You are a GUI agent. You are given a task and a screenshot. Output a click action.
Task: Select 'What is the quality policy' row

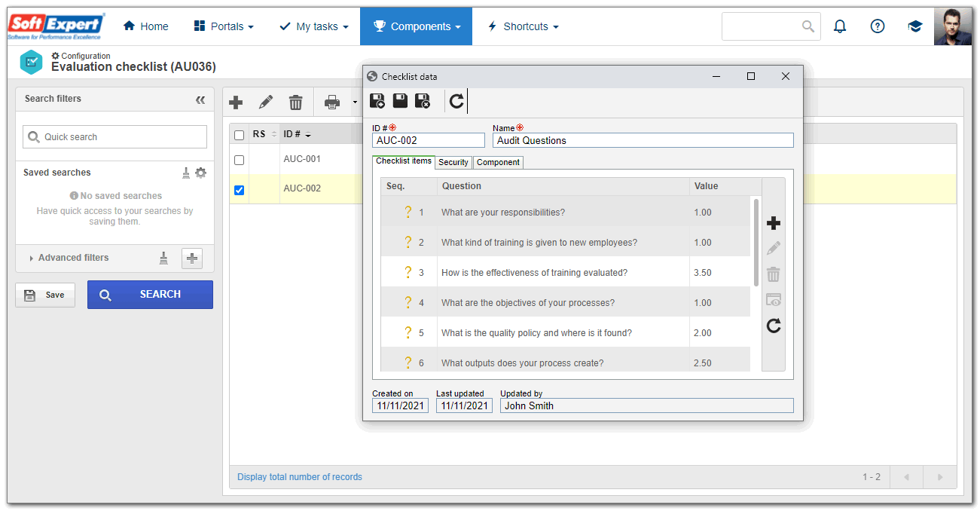coord(565,332)
